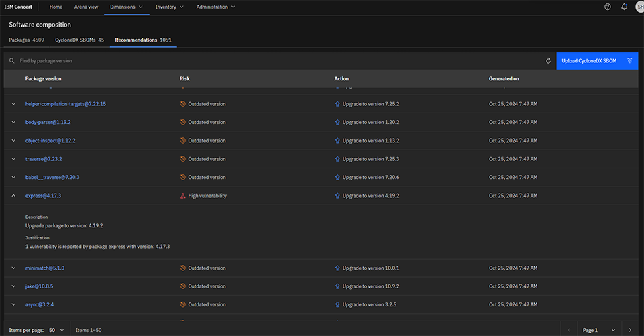Click the outdated icon for object-inspect row
Screen dimensions: 644x336
click(x=182, y=140)
